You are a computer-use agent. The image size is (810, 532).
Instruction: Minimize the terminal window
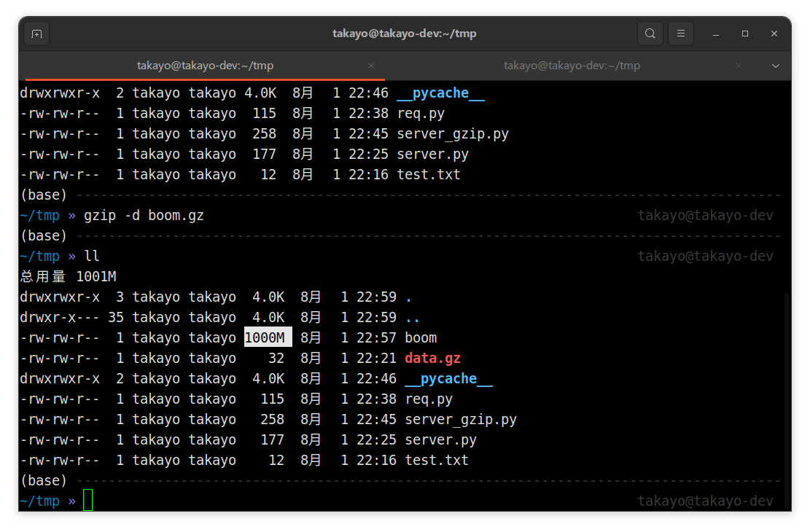coord(716,34)
